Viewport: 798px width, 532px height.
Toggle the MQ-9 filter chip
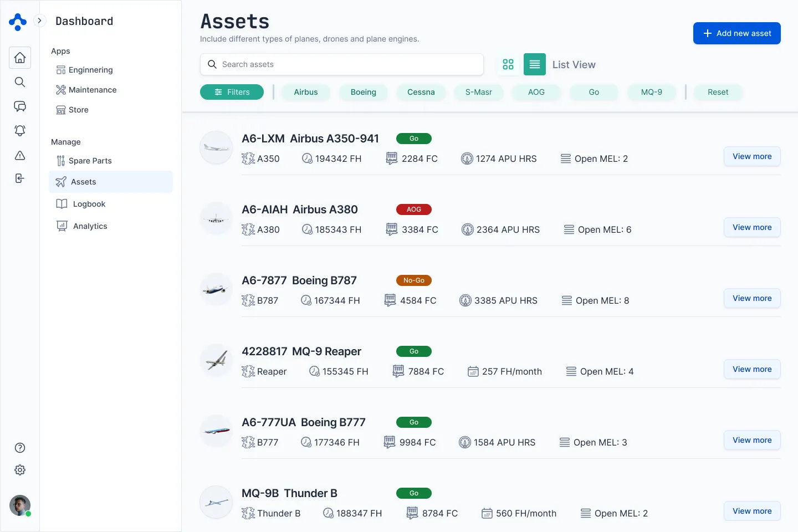(x=652, y=92)
